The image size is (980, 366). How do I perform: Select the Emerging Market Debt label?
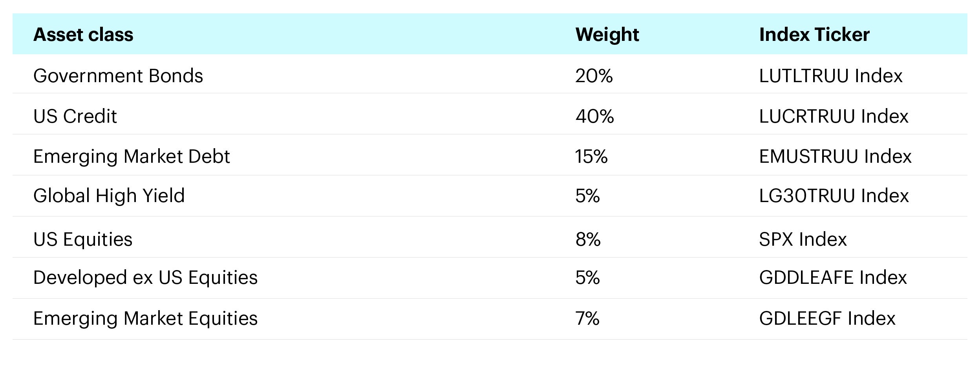[x=132, y=156]
